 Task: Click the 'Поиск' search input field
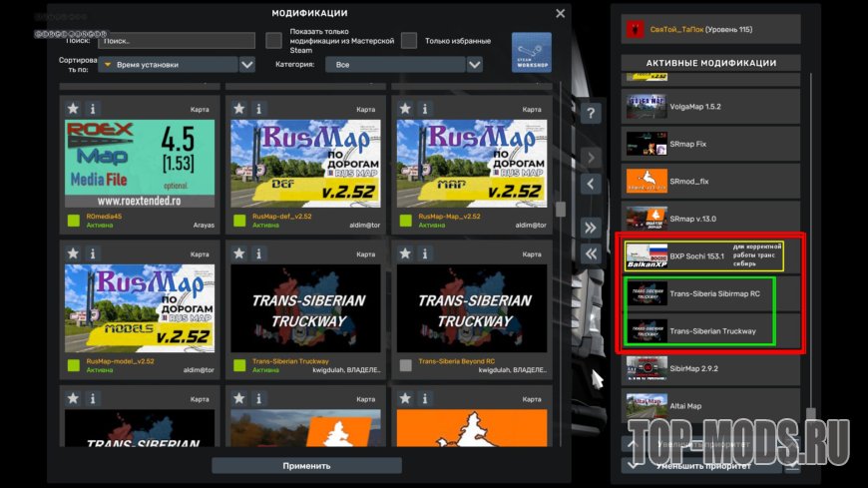click(x=177, y=41)
